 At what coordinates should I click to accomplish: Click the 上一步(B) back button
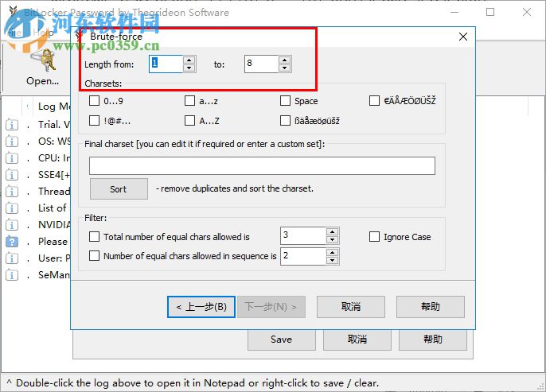click(201, 307)
